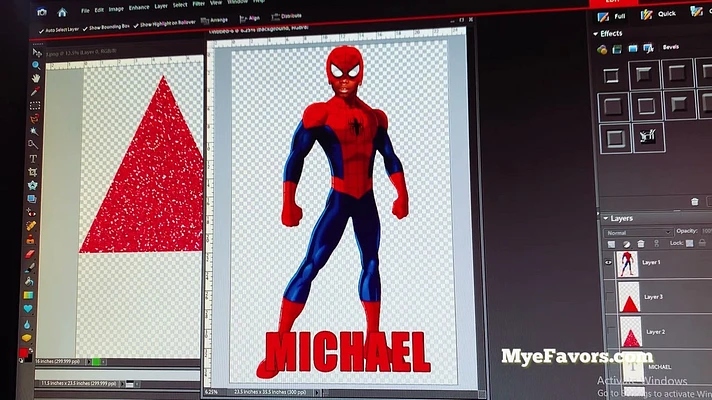Select the MICHAEL text layer
Image resolution: width=712 pixels, height=400 pixels.
659,368
